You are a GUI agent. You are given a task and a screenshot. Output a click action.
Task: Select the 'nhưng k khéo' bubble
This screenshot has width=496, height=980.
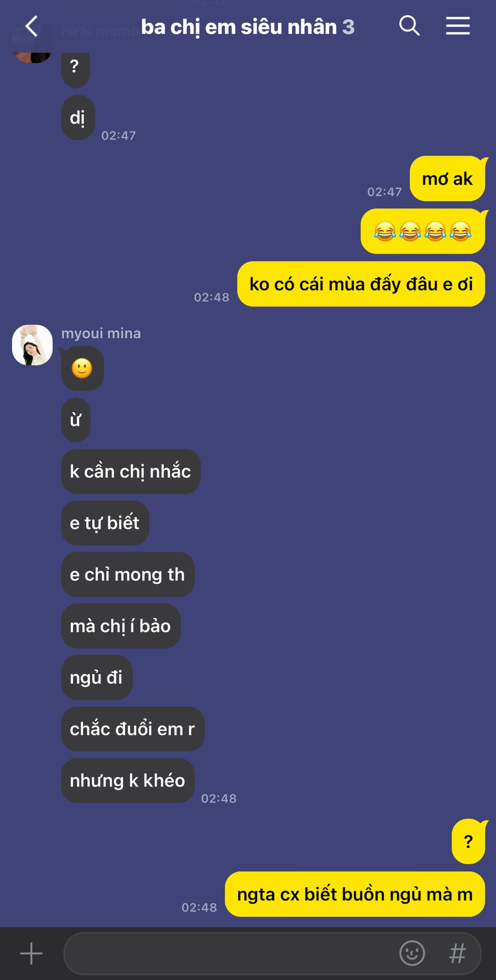click(128, 780)
